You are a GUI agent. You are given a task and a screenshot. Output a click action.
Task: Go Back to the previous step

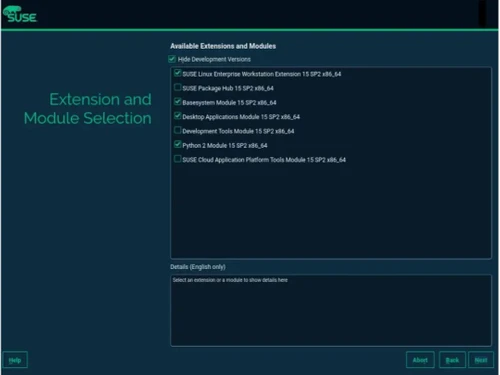click(x=452, y=360)
